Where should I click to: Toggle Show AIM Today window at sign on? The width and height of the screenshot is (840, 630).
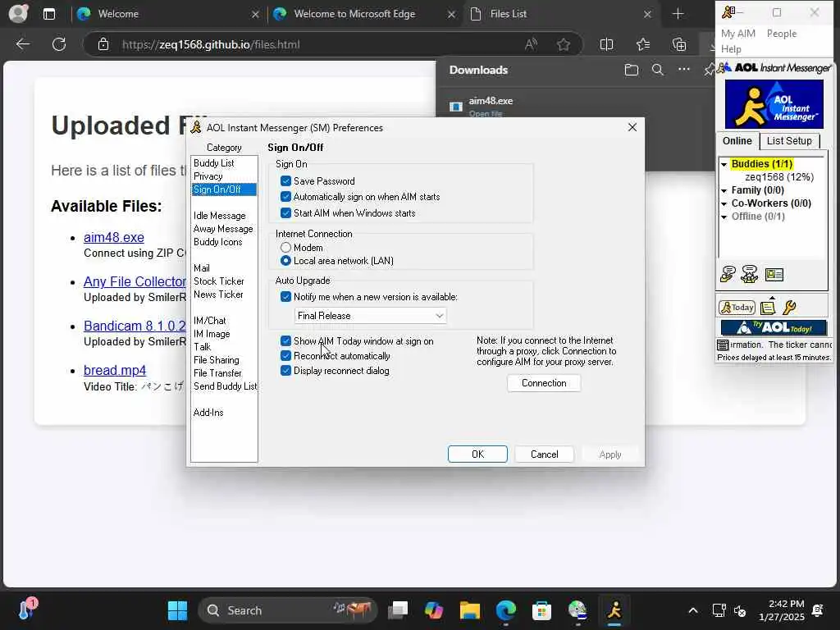[285, 340]
